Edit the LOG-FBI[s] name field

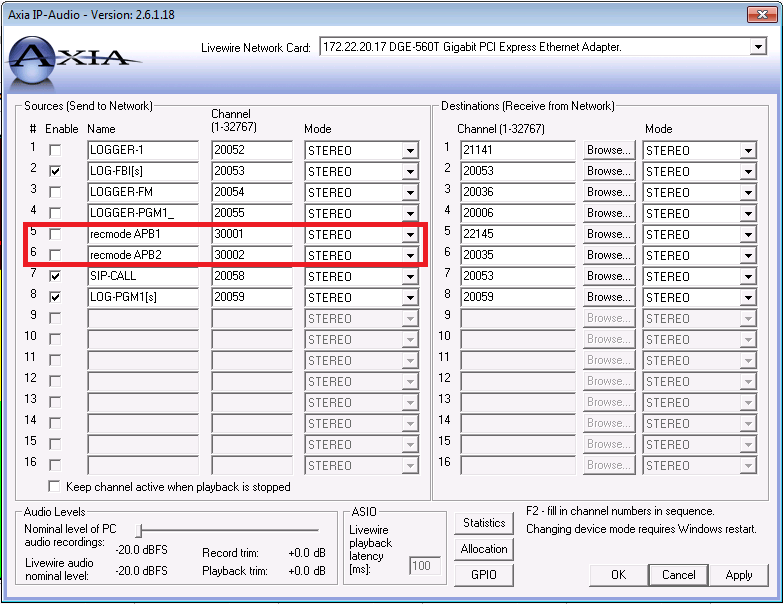(143, 171)
